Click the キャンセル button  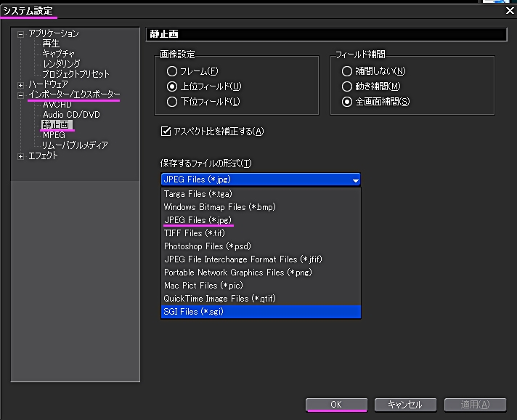click(404, 404)
